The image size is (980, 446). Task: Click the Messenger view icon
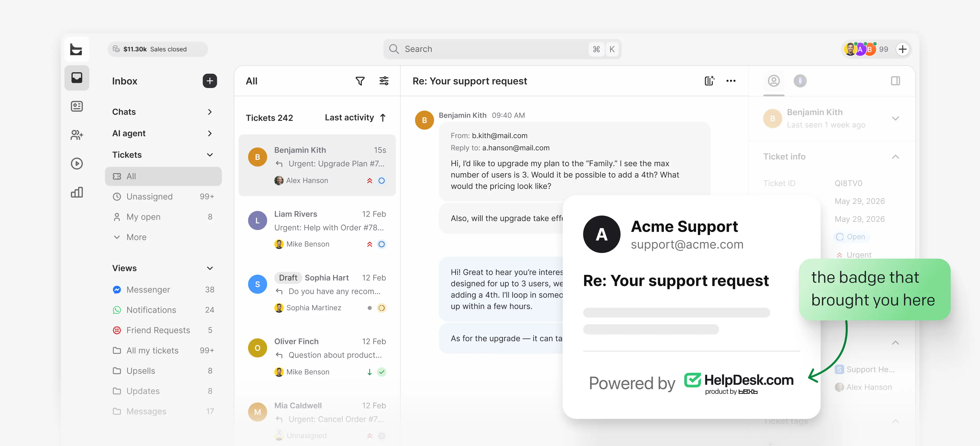pos(117,290)
